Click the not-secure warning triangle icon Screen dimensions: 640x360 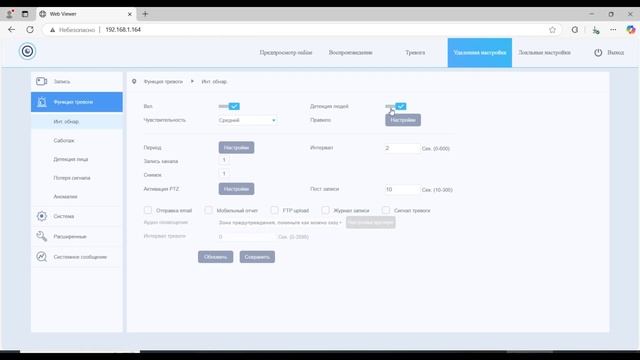[x=52, y=30]
